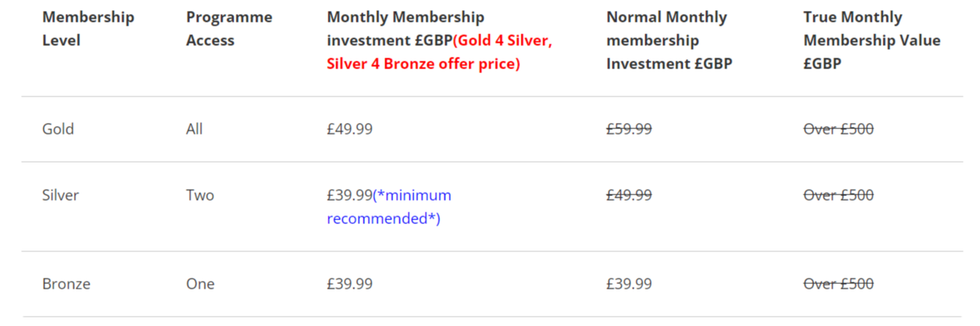Click the One programme access cell
The width and height of the screenshot is (980, 326).
pyautogui.click(x=200, y=284)
